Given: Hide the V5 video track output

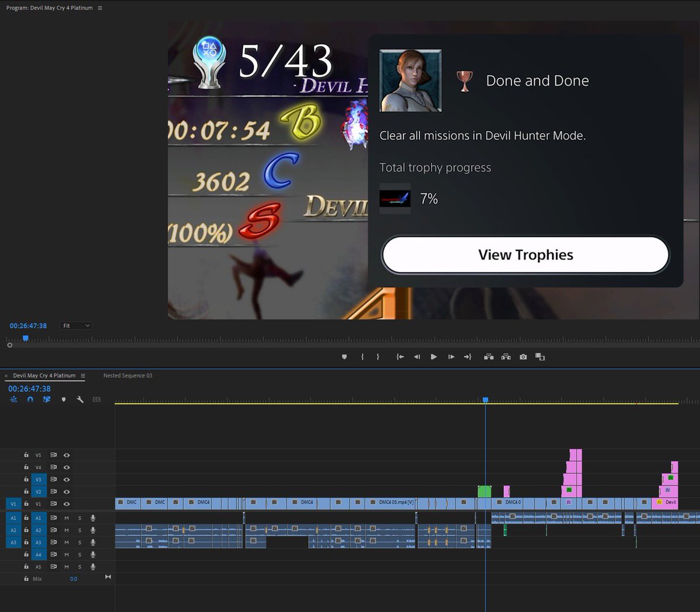Looking at the screenshot, I should pos(66,455).
